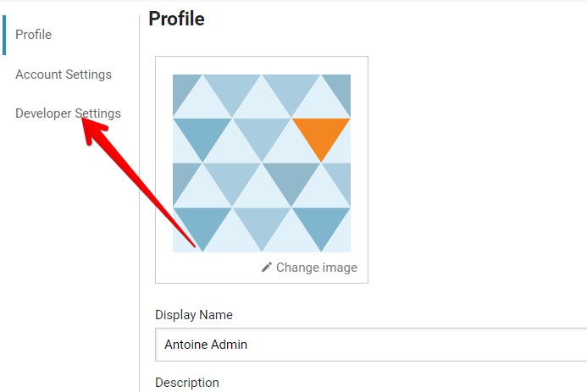The image size is (587, 392).
Task: Open the Profile section in sidebar
Action: tap(33, 35)
